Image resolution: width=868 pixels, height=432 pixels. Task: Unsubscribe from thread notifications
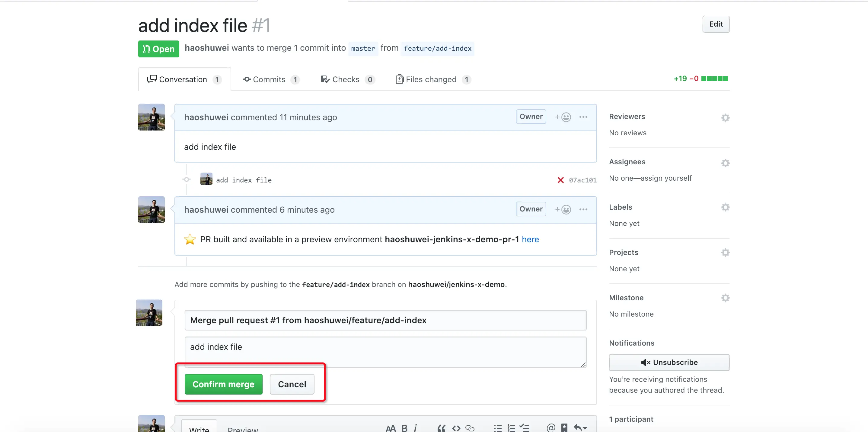pyautogui.click(x=669, y=362)
